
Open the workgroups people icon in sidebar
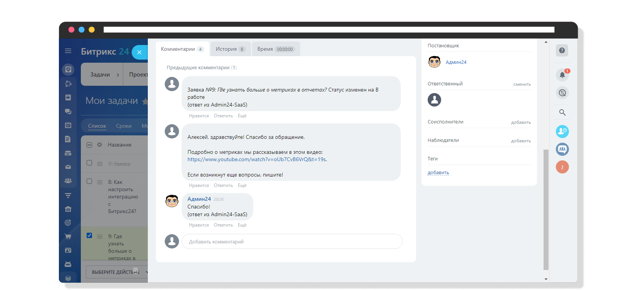68,181
